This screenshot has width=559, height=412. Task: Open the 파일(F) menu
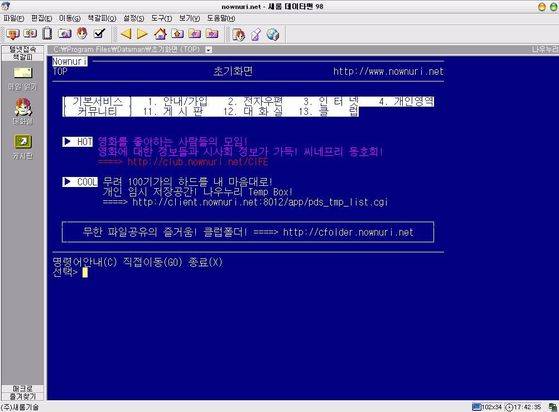point(14,18)
